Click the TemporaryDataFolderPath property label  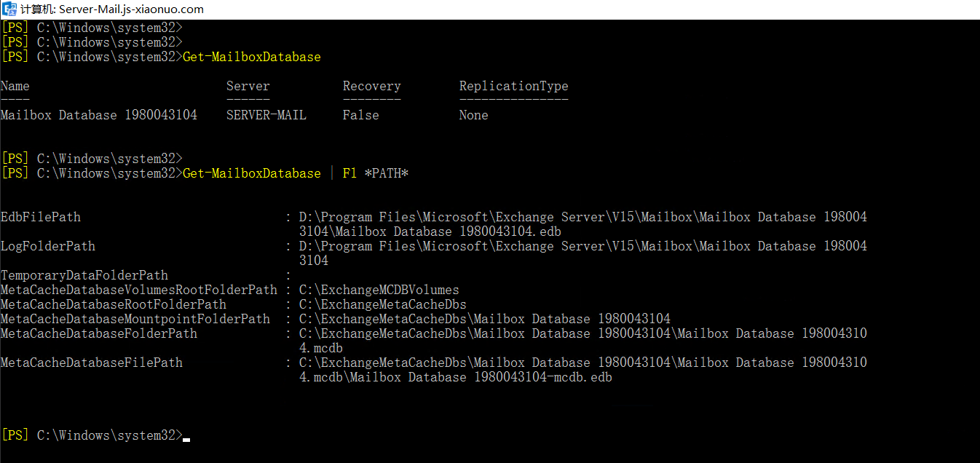[84, 275]
